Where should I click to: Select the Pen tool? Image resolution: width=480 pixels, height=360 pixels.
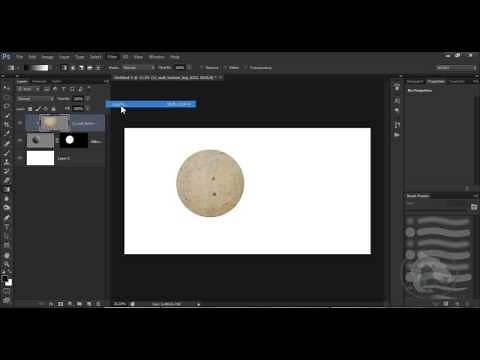(x=6, y=218)
